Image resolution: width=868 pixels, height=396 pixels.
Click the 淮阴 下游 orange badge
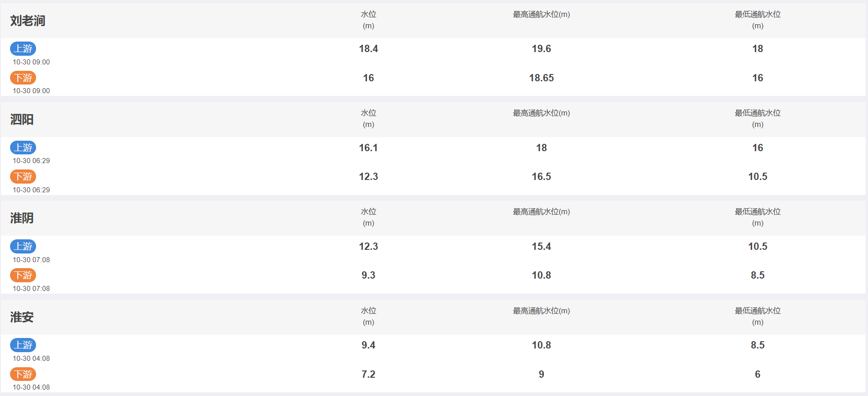click(x=23, y=275)
